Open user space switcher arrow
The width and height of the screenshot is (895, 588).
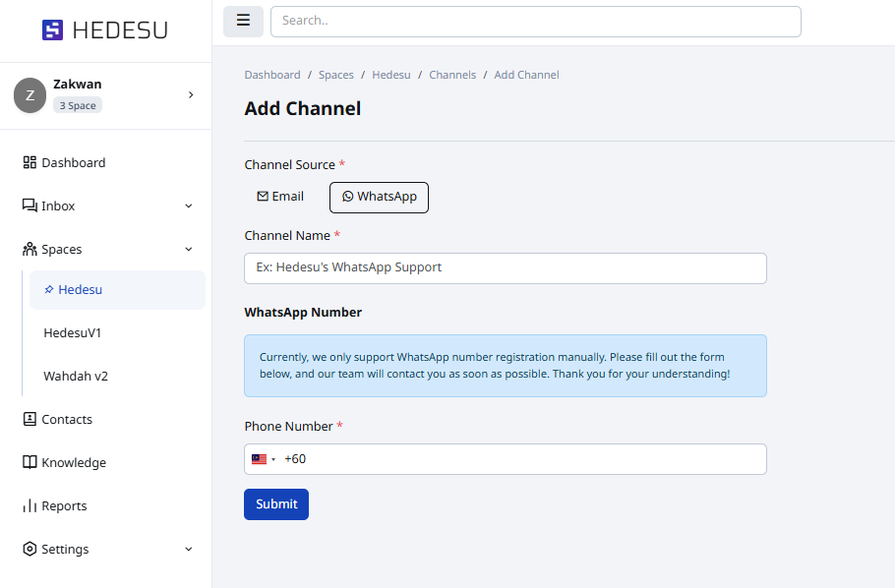[x=191, y=95]
